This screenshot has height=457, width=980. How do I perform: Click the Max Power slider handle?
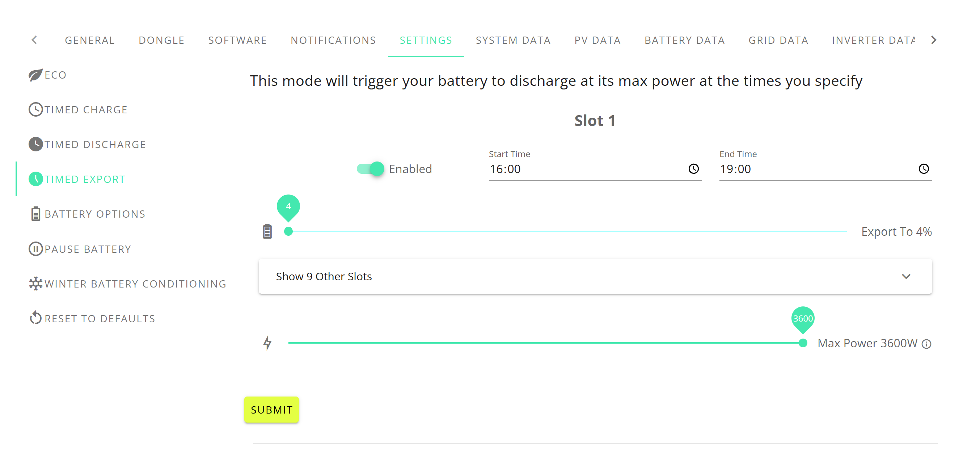pyautogui.click(x=803, y=343)
